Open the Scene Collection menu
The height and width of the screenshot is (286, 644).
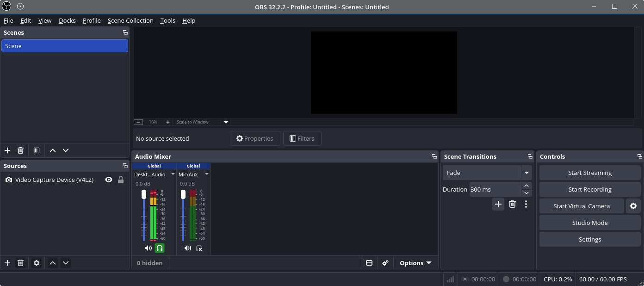(x=130, y=20)
